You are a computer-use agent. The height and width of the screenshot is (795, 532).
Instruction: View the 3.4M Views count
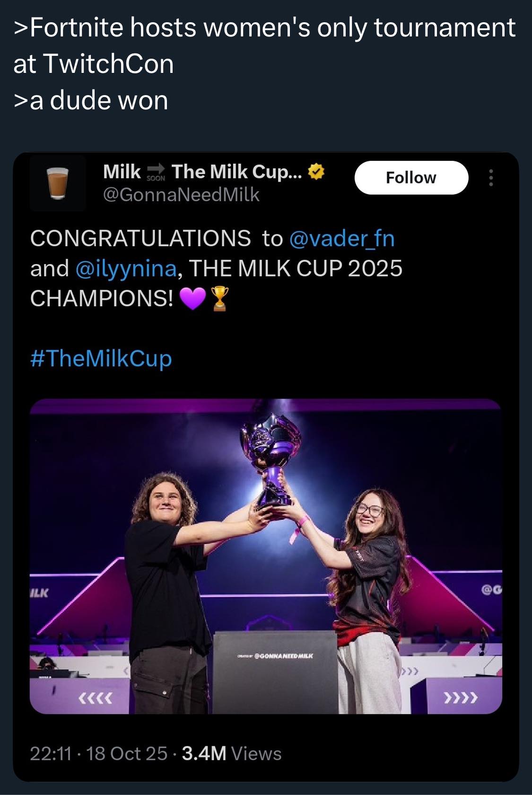pyautogui.click(x=231, y=753)
